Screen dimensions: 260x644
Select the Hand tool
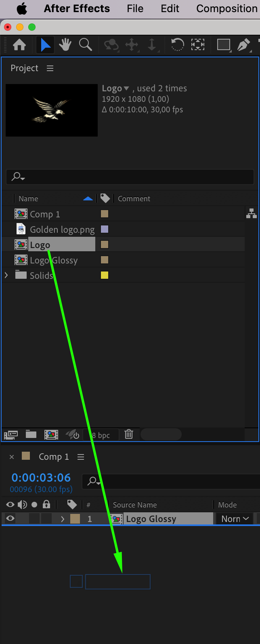pos(65,45)
